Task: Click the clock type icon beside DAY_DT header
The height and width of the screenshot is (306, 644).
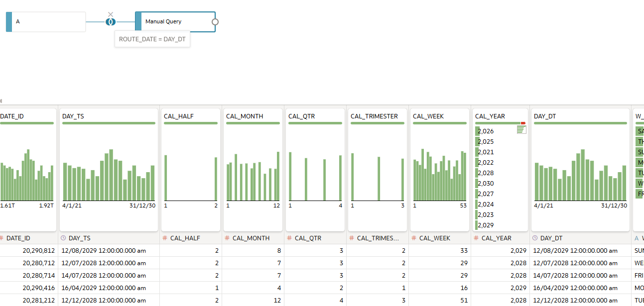Action: coord(535,238)
